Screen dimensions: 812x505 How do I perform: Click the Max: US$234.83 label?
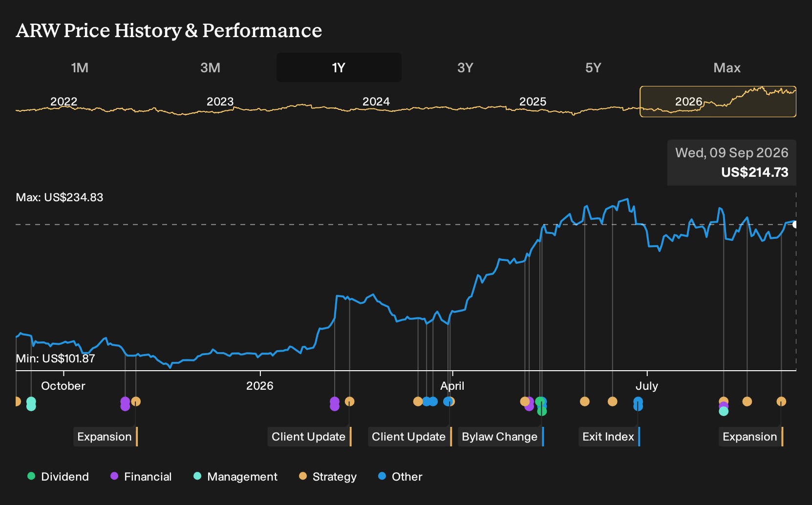60,197
